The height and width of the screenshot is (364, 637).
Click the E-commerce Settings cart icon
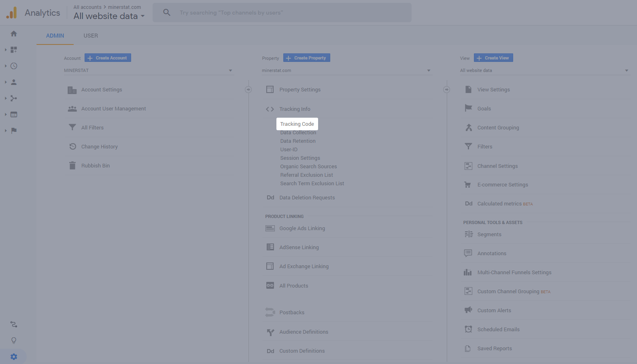(468, 185)
